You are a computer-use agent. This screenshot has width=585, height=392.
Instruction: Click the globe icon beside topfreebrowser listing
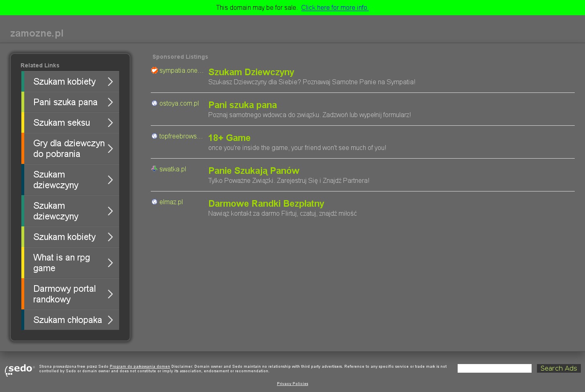click(x=154, y=136)
